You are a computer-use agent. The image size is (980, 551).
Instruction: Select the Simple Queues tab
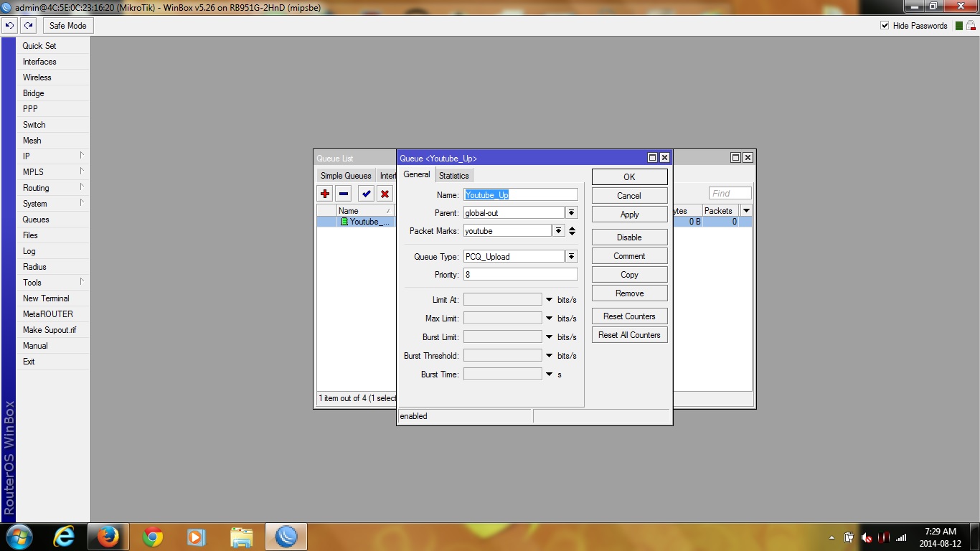tap(346, 176)
